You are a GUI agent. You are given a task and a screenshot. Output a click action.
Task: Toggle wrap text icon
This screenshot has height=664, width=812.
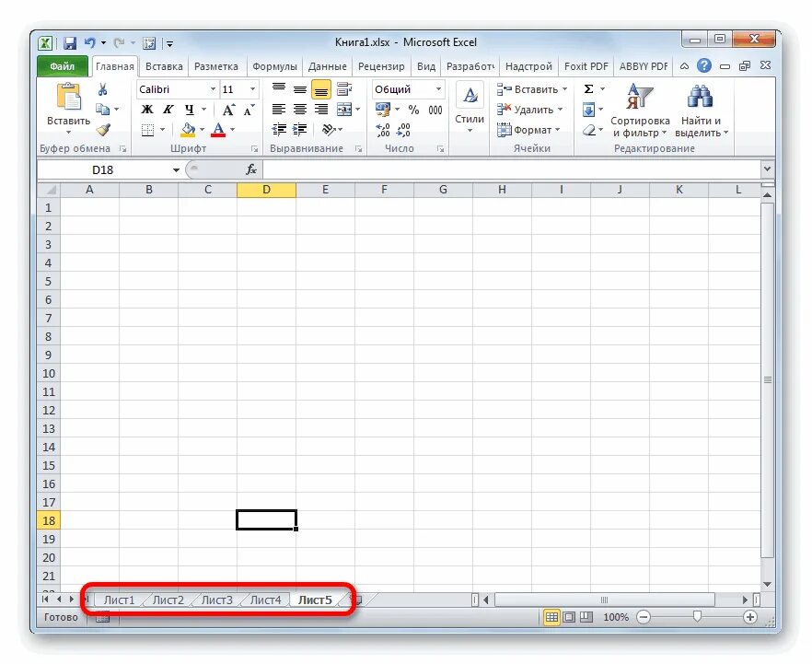click(x=344, y=89)
